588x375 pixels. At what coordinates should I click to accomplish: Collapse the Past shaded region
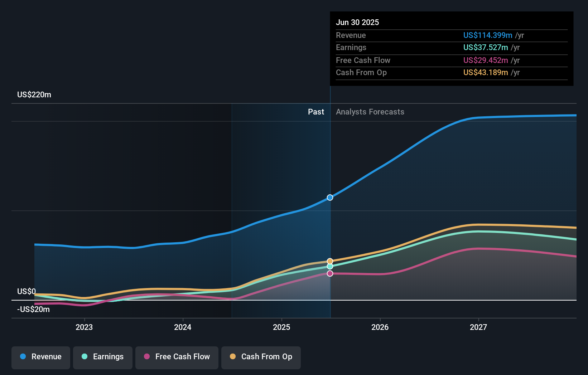[x=316, y=112]
